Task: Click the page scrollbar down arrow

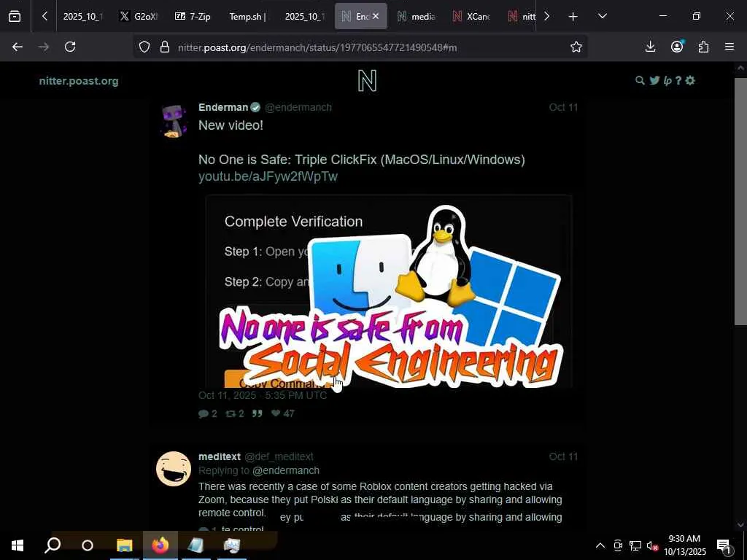Action: 740,525
